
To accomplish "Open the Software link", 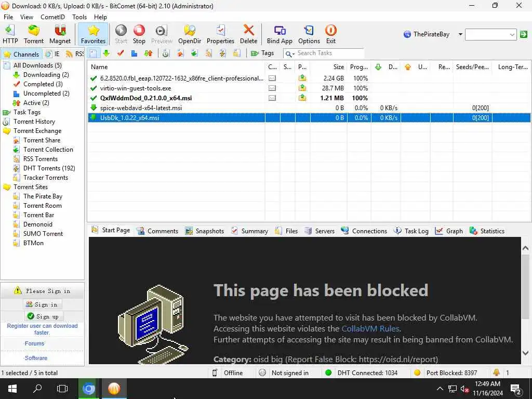I will pos(36,358).
